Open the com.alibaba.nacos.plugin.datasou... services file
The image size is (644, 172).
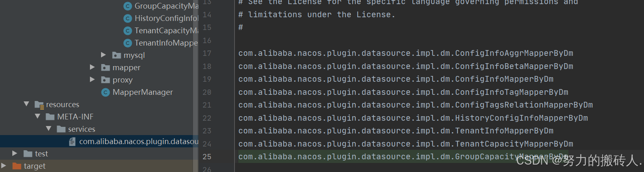click(x=138, y=141)
